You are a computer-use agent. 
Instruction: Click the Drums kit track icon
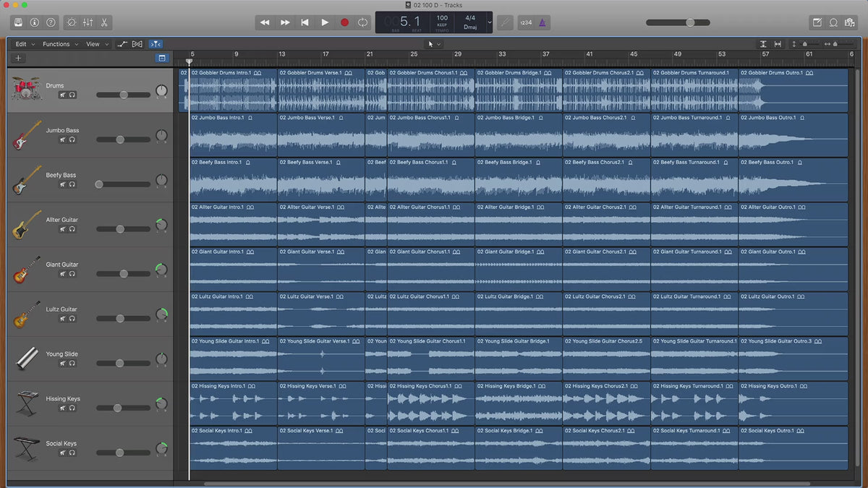click(26, 90)
